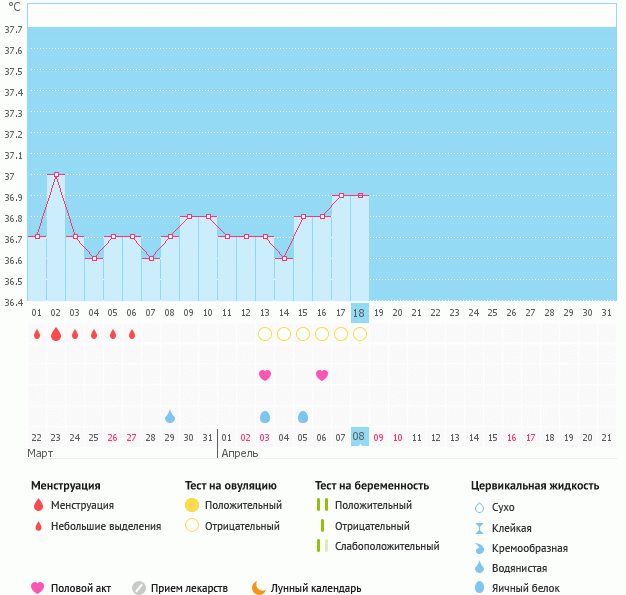626x595 pixels.
Task: Click the negative ovulation test circle on day 13
Action: coord(265,334)
